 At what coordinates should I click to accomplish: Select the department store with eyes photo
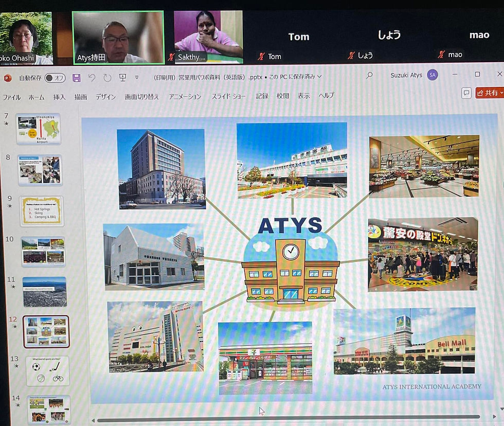point(155,336)
